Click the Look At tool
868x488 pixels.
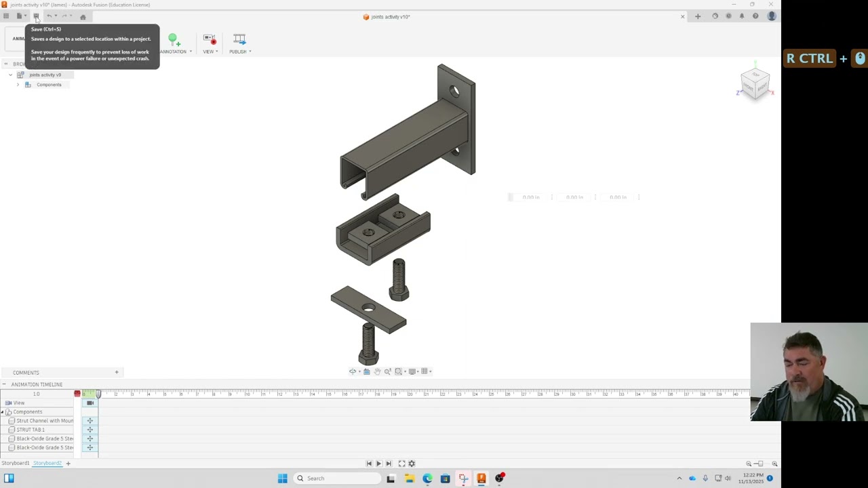[367, 371]
